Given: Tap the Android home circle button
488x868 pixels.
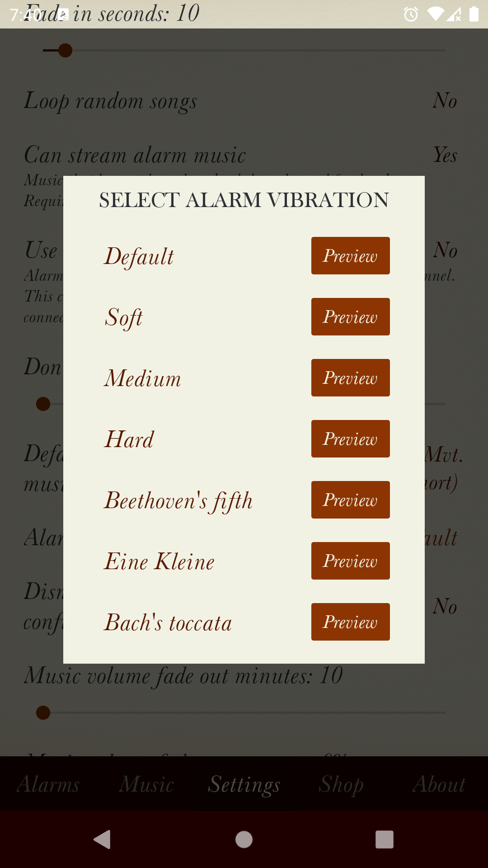Looking at the screenshot, I should [x=244, y=840].
